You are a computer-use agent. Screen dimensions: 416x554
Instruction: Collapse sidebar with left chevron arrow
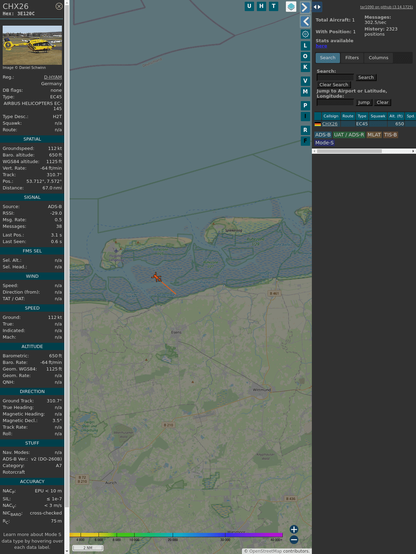(x=305, y=21)
